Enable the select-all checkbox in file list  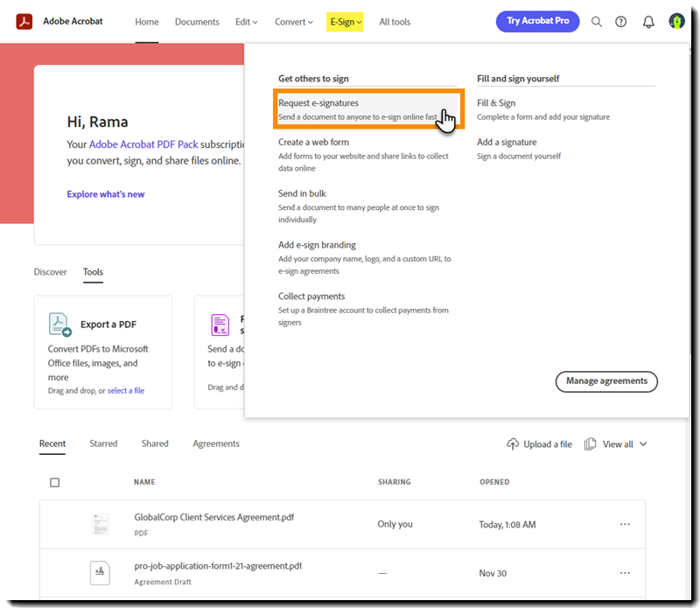point(55,482)
